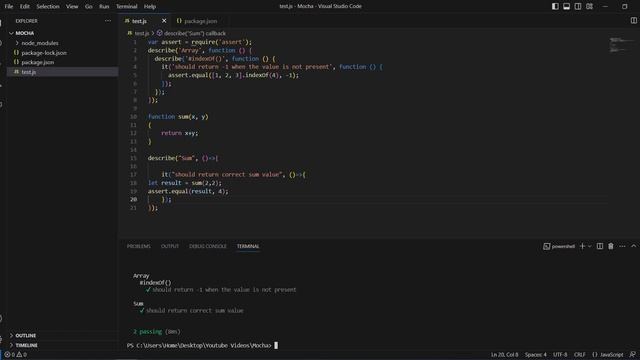
Task: Change encoding via UTF-8 status item
Action: pos(560,355)
